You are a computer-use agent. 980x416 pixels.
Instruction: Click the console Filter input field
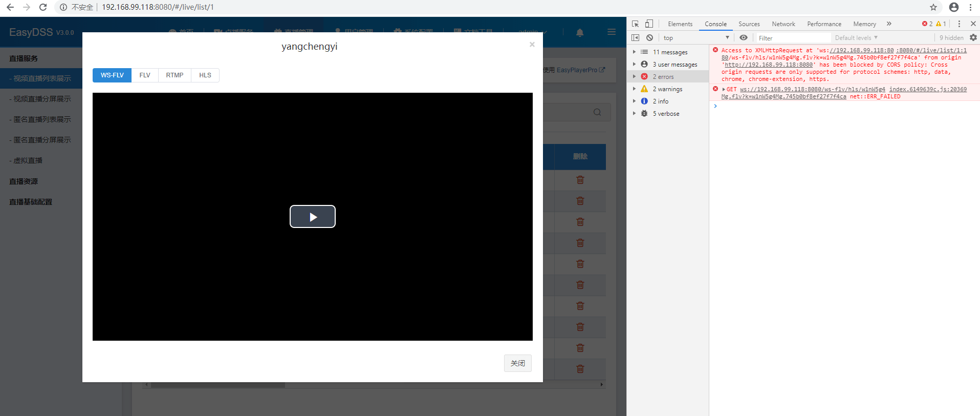(x=793, y=38)
